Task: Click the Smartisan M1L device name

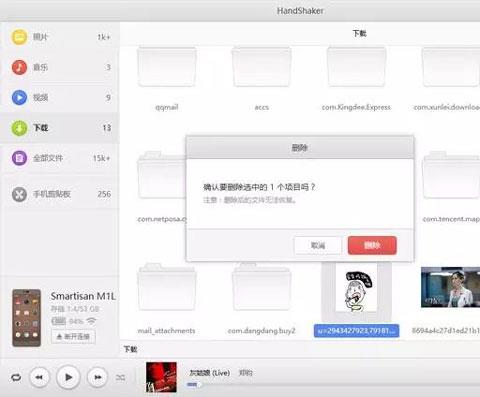Action: pyautogui.click(x=83, y=296)
